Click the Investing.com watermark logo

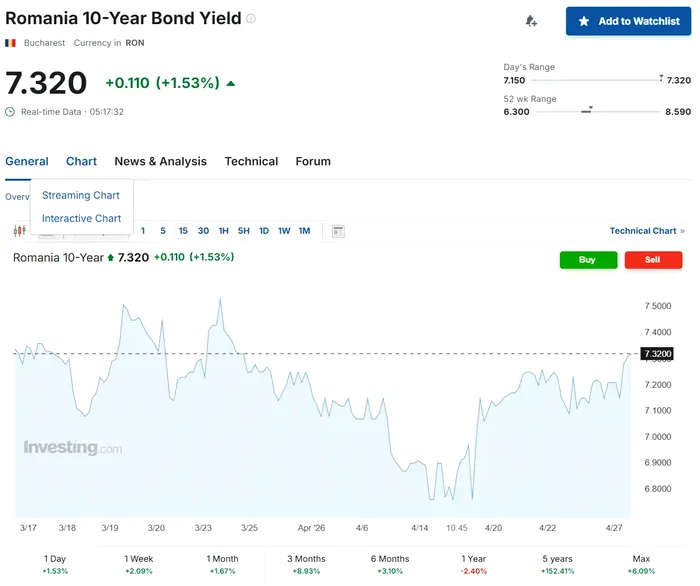pos(72,448)
